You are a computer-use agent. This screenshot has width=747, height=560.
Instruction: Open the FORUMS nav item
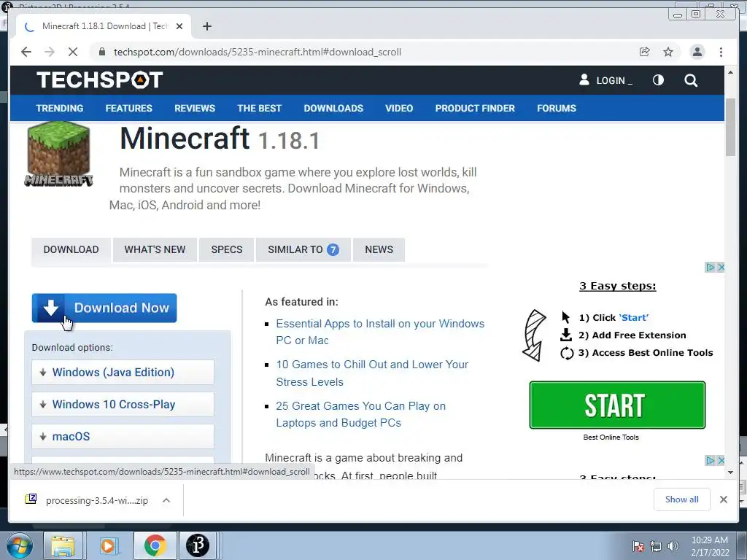click(x=557, y=108)
